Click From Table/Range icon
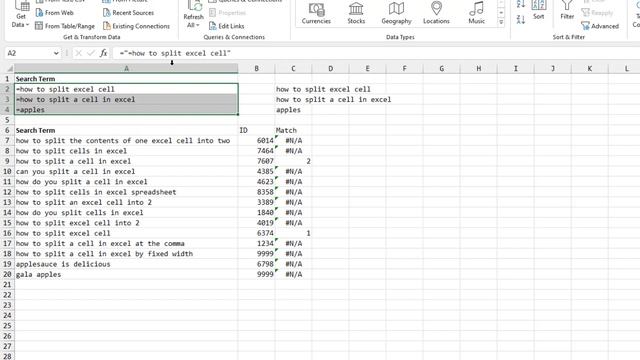The height and width of the screenshot is (360, 640). click(x=39, y=26)
